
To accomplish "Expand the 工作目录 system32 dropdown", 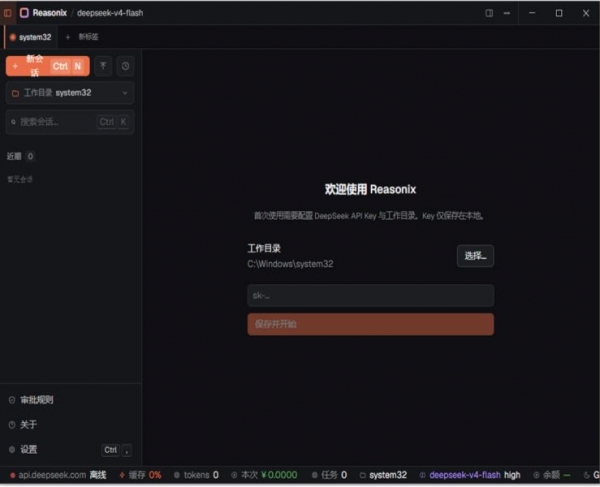I will pyautogui.click(x=70, y=93).
